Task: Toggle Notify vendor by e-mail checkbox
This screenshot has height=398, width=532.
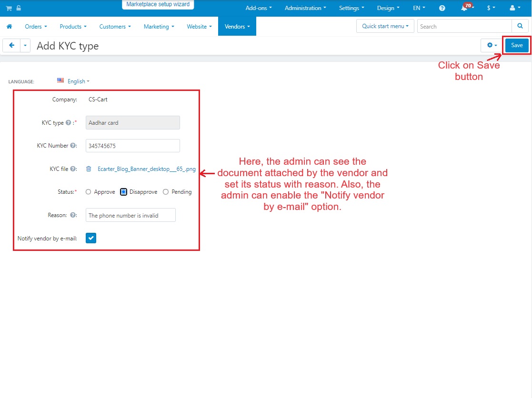Action: tap(91, 238)
